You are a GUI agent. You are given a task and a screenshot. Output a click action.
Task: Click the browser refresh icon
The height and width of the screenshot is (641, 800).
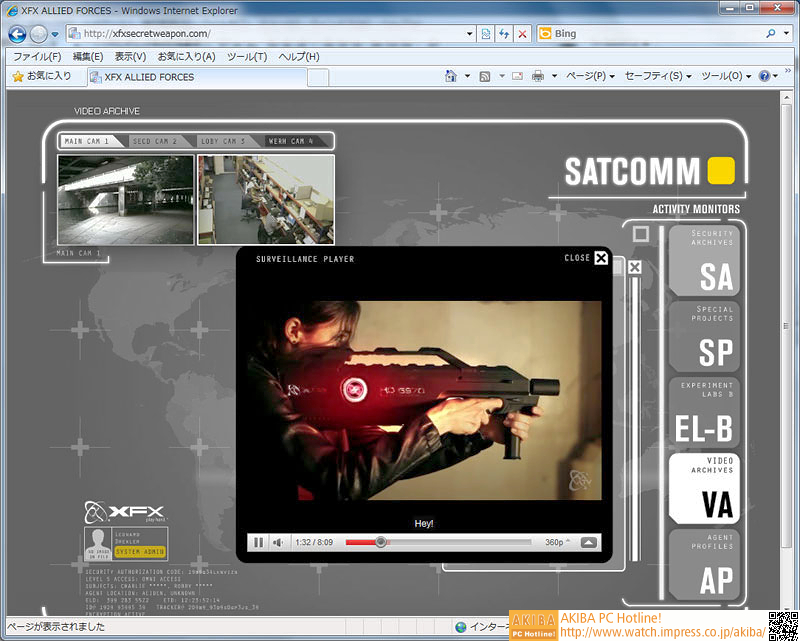[504, 34]
